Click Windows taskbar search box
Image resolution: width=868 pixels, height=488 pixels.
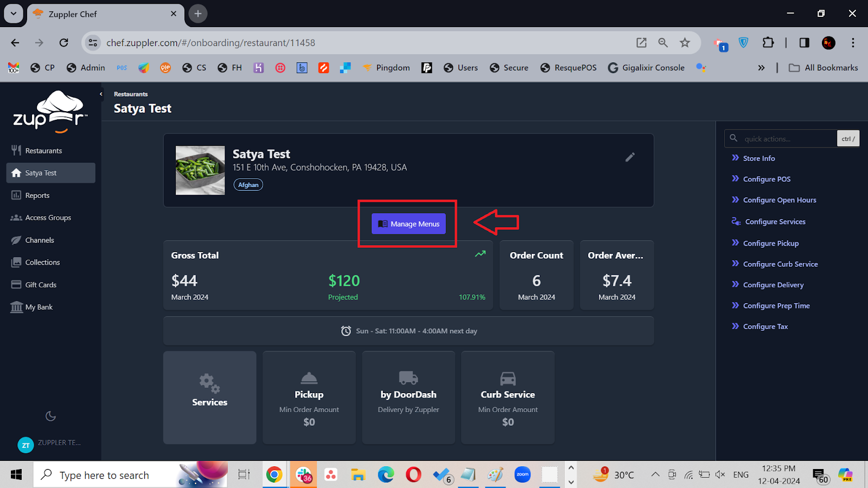130,475
